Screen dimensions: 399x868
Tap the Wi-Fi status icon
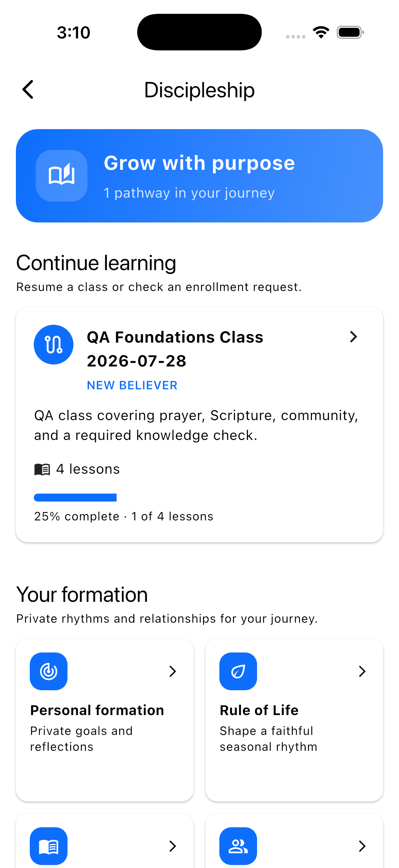[321, 32]
